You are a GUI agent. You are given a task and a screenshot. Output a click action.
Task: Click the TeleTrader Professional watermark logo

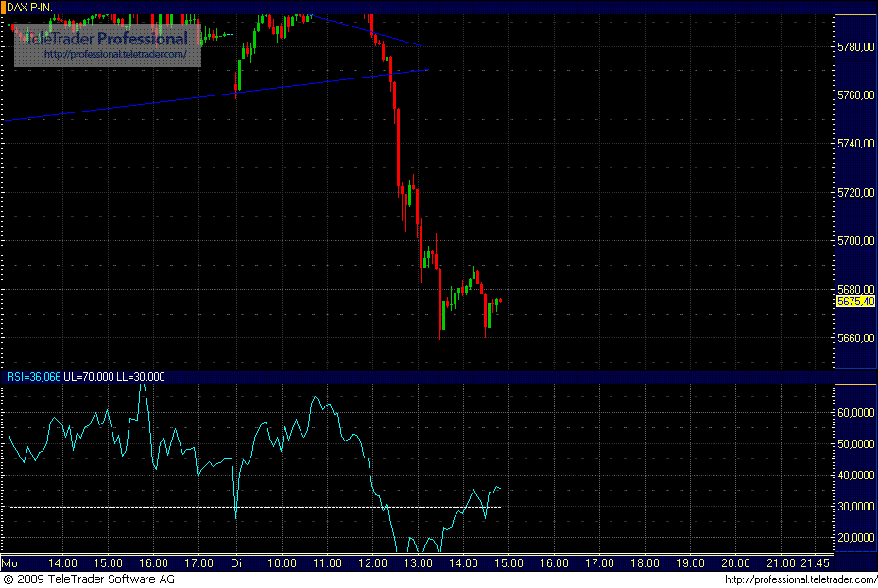click(x=104, y=40)
